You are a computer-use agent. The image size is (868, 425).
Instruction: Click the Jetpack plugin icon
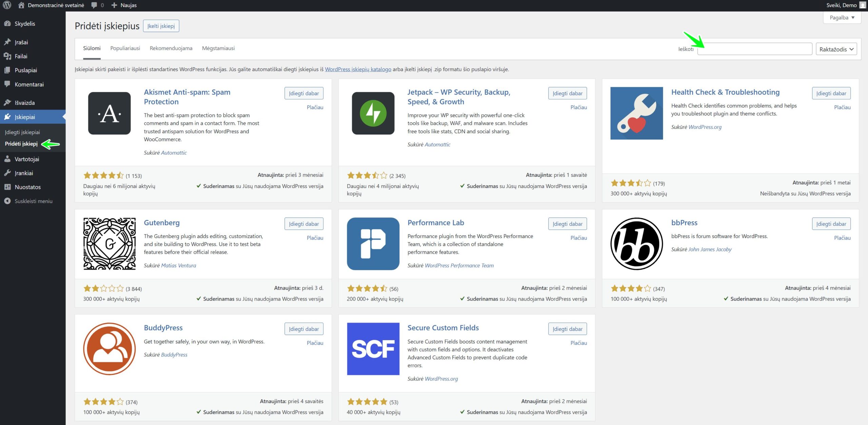click(373, 113)
